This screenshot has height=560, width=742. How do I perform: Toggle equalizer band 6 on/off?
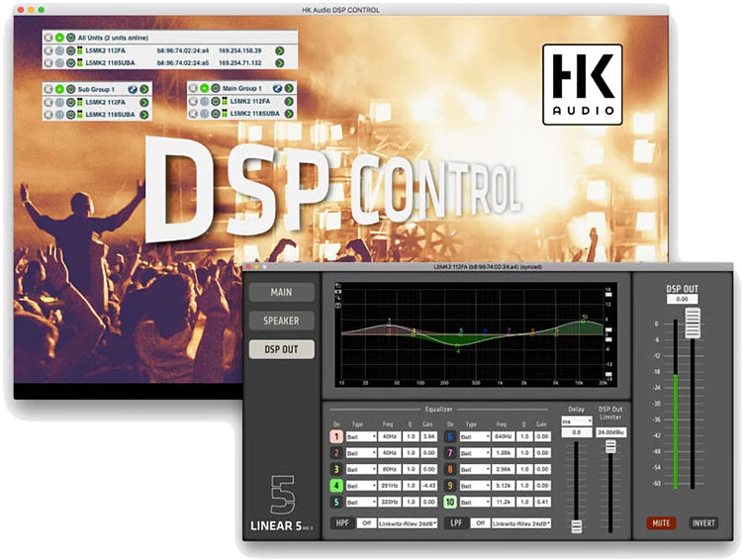pos(450,436)
